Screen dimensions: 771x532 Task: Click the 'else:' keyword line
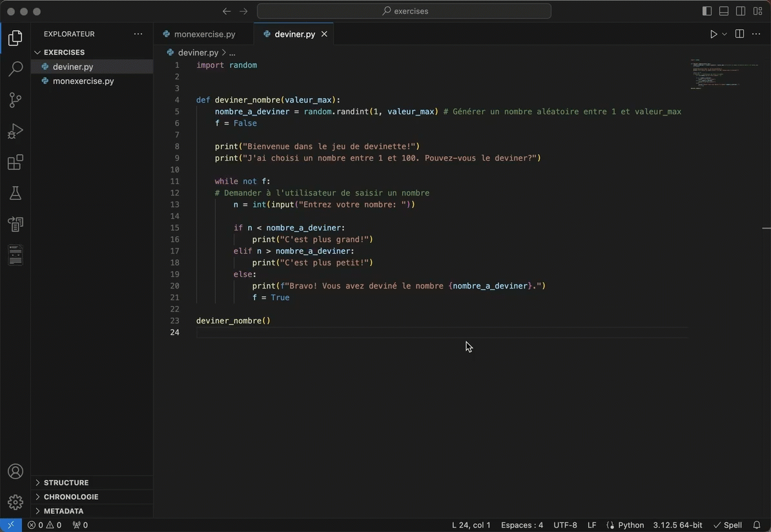click(x=245, y=274)
